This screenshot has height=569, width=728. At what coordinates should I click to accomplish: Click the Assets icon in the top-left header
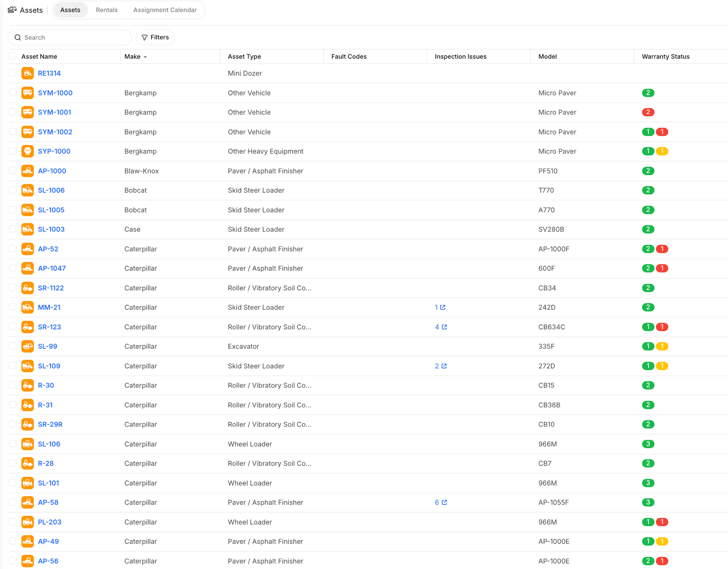click(12, 10)
